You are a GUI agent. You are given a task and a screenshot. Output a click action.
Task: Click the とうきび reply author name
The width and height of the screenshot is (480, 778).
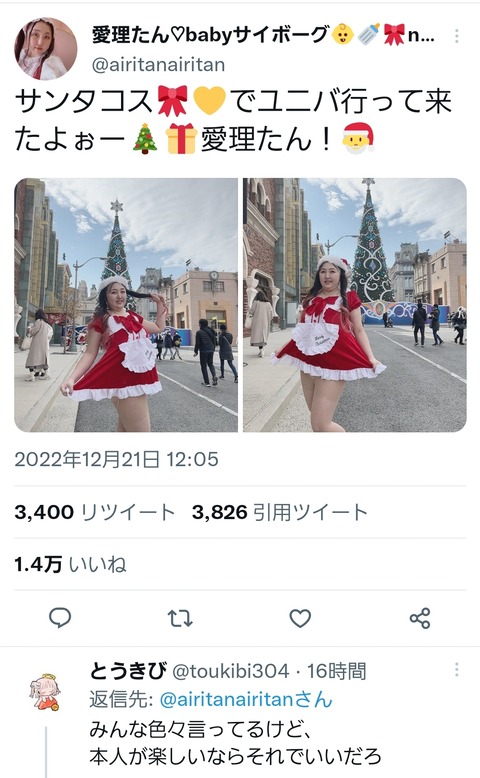128,671
